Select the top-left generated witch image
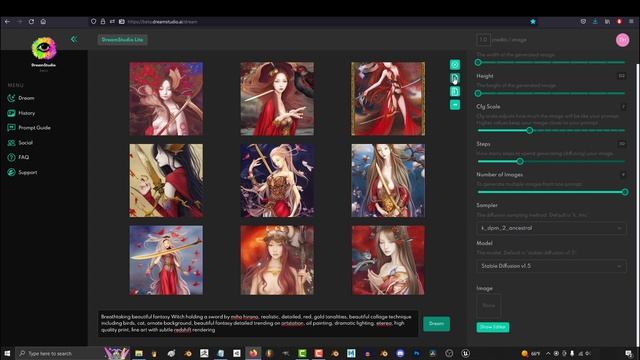This screenshot has width=640, height=360. click(x=166, y=98)
